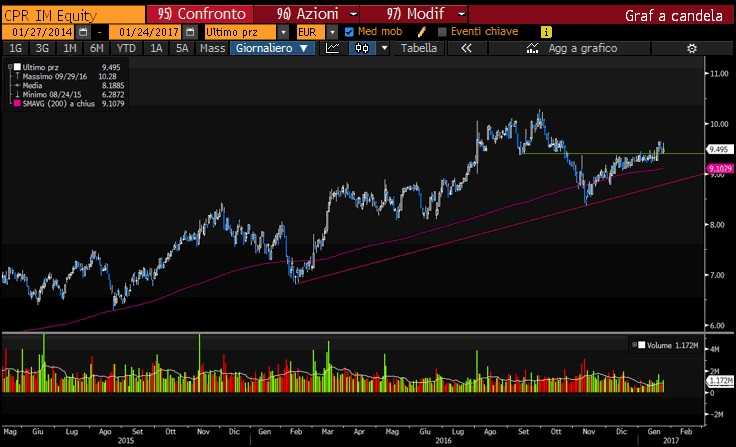Select the 3G range tab

[42, 48]
